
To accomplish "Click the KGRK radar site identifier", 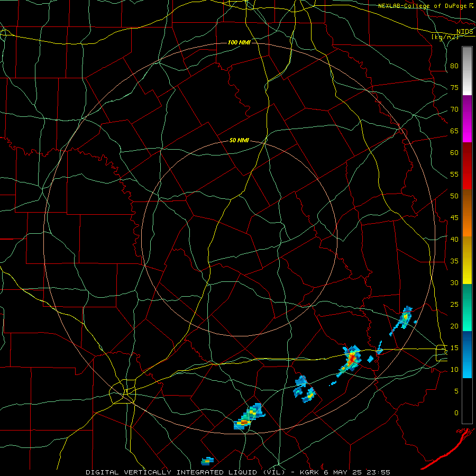I will click(309, 472).
